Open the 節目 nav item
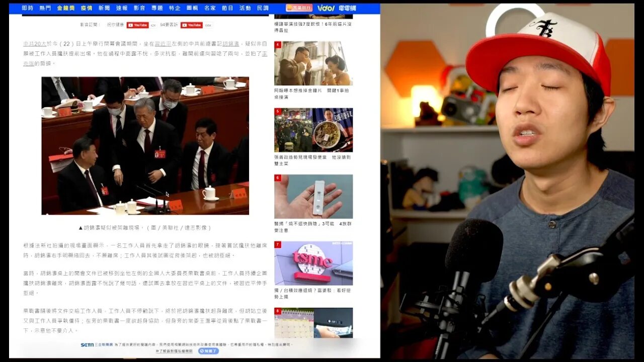 pyautogui.click(x=227, y=8)
